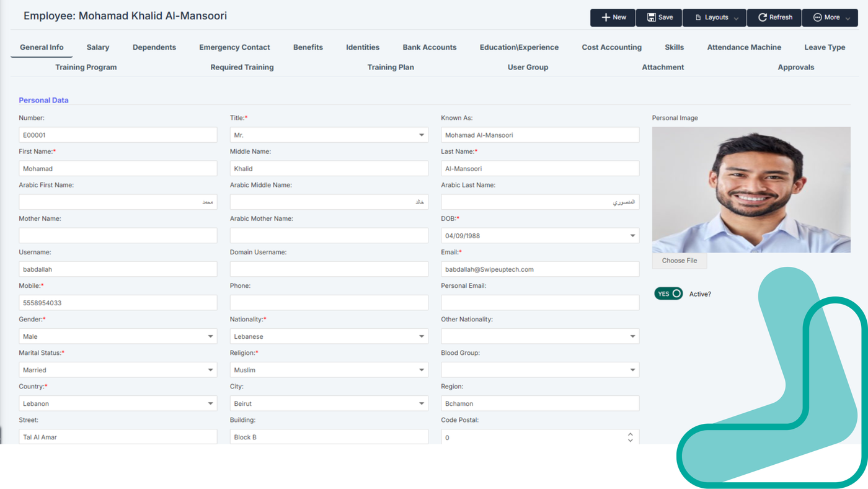The image size is (868, 489).
Task: Open the More options menu
Action: 830,17
